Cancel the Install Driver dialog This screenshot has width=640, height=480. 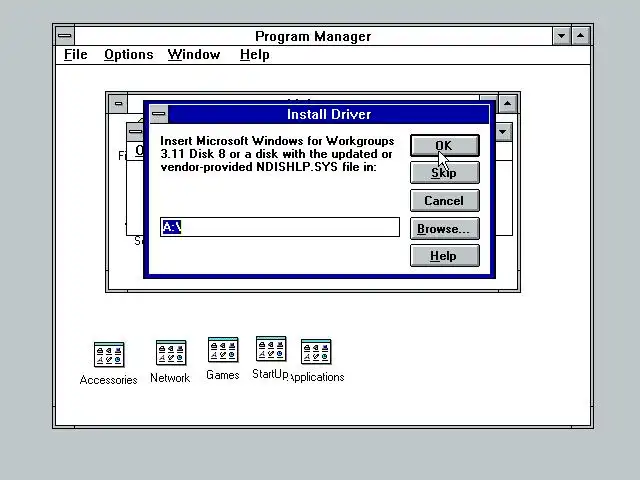(444, 200)
